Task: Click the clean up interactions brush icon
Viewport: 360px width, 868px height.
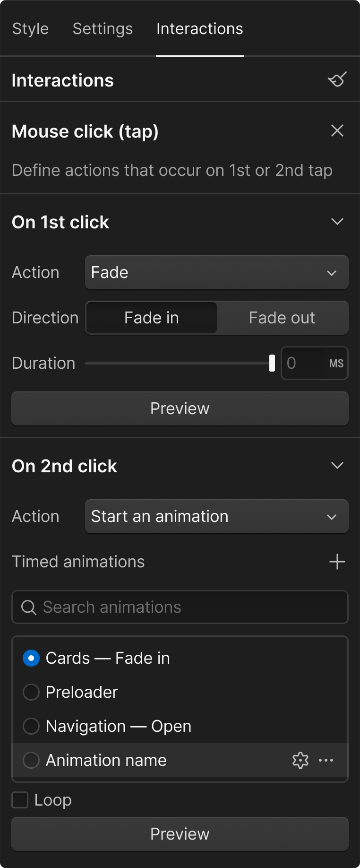Action: click(337, 80)
